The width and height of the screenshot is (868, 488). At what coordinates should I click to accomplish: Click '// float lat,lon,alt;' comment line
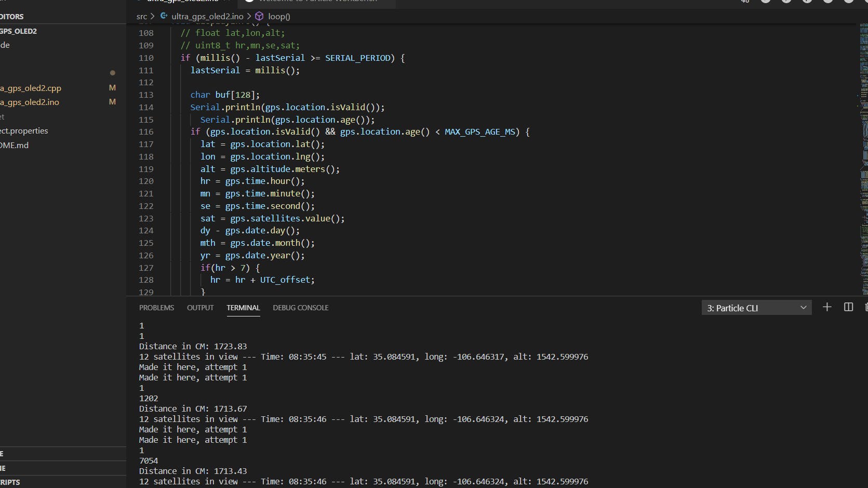tap(233, 33)
